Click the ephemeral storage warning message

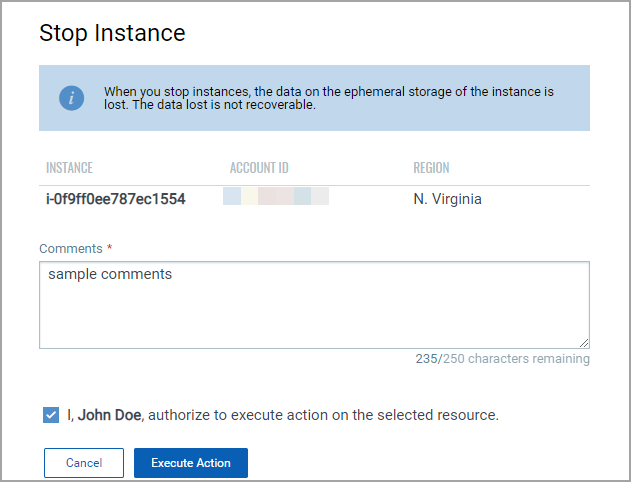329,98
